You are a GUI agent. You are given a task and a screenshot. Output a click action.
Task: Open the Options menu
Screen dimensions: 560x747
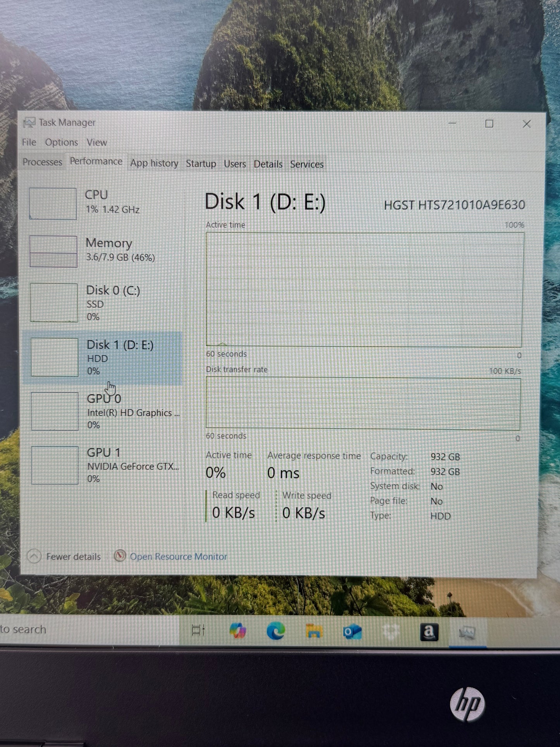(x=61, y=142)
